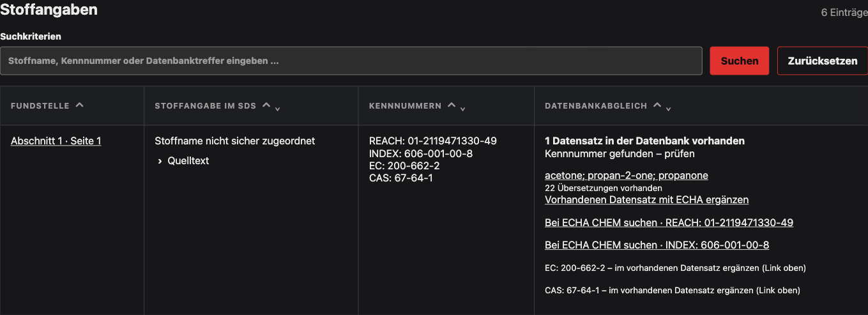Click the 6 Einträge counter

844,12
